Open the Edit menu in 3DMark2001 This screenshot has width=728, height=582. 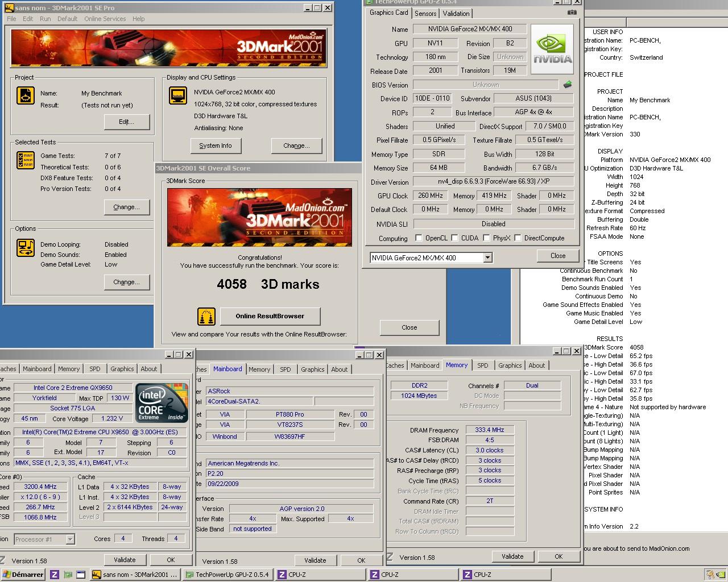point(28,19)
